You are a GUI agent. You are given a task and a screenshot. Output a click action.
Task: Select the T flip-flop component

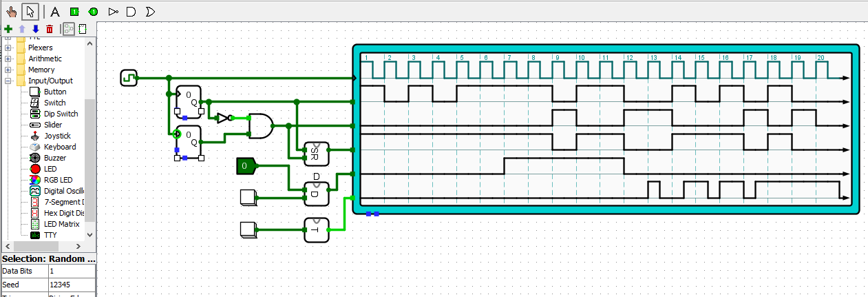(317, 230)
